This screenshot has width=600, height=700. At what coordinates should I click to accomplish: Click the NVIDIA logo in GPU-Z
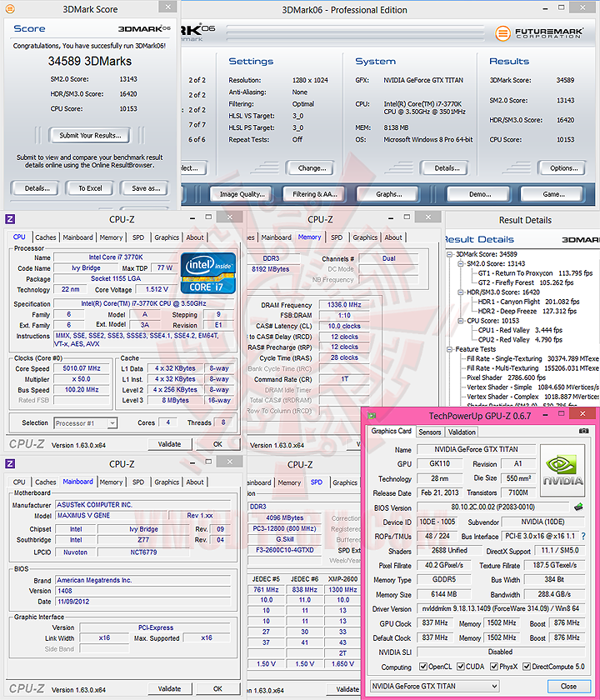click(562, 470)
